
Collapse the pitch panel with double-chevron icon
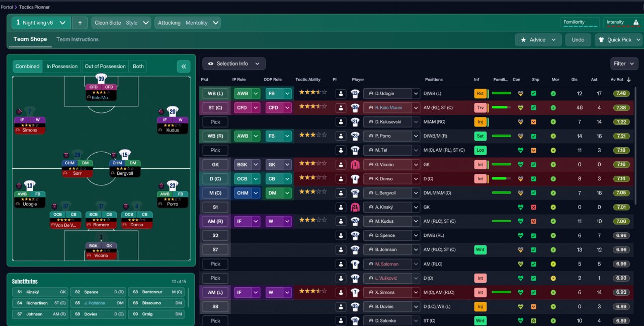tap(184, 66)
